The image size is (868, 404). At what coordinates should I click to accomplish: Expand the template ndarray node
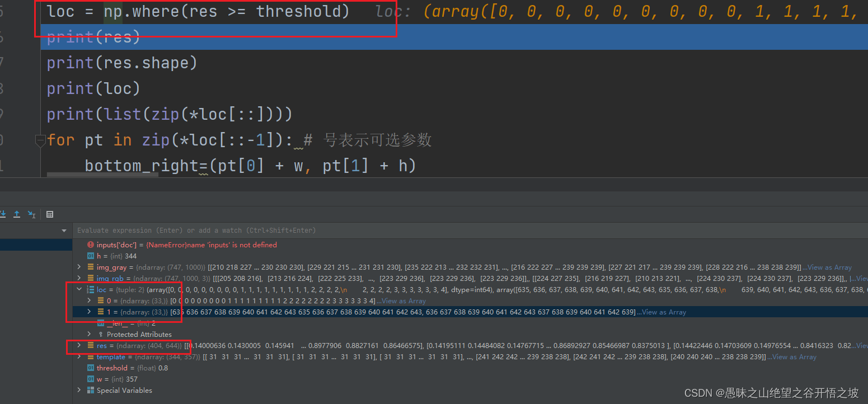click(x=79, y=357)
